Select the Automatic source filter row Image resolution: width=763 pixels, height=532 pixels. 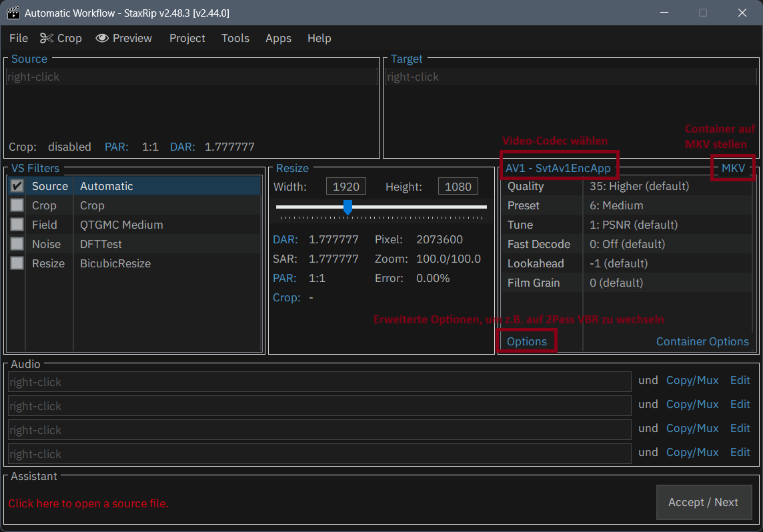point(134,186)
